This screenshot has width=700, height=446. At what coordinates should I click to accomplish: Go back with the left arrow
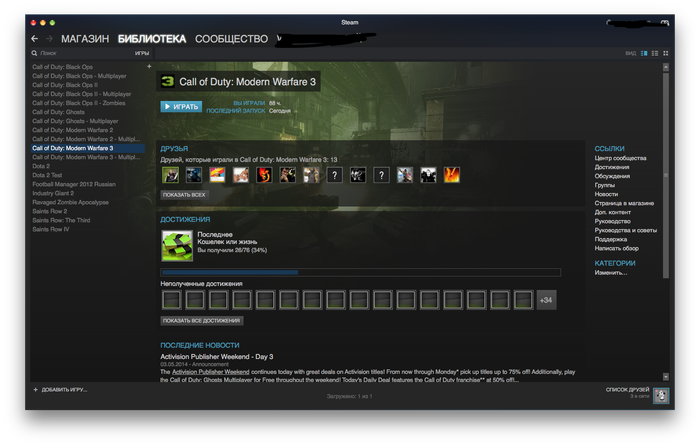pyautogui.click(x=34, y=39)
